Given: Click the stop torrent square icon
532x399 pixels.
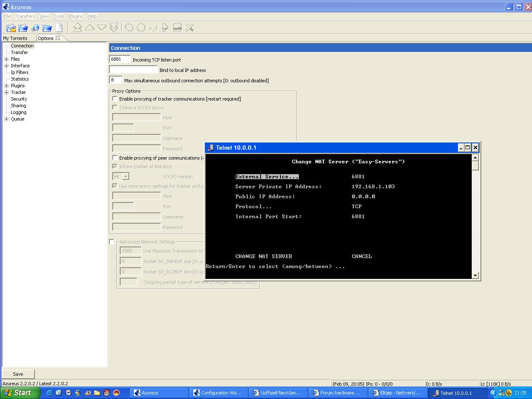Looking at the screenshot, I should [x=177, y=28].
